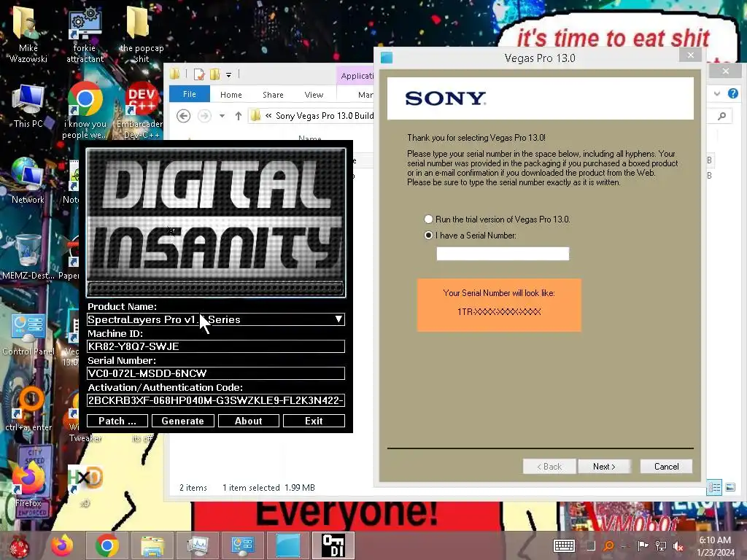Open About in the keygen
Screen dimensions: 747x560
[x=248, y=421]
